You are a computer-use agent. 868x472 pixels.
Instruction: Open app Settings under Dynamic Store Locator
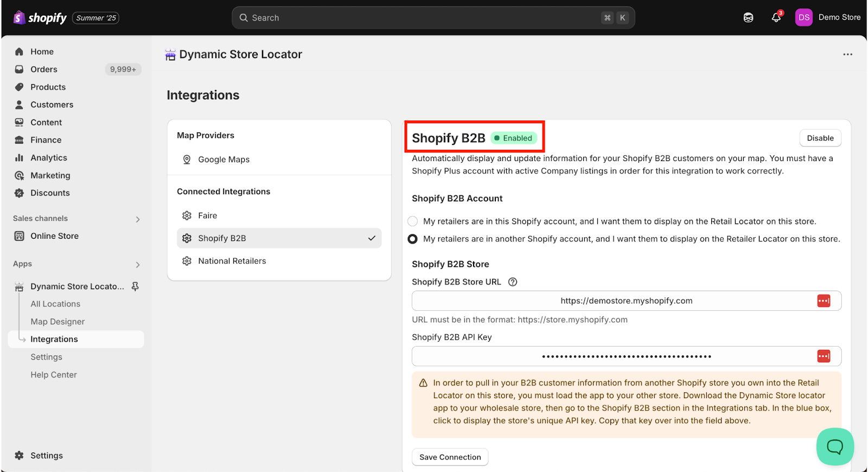(x=47, y=357)
